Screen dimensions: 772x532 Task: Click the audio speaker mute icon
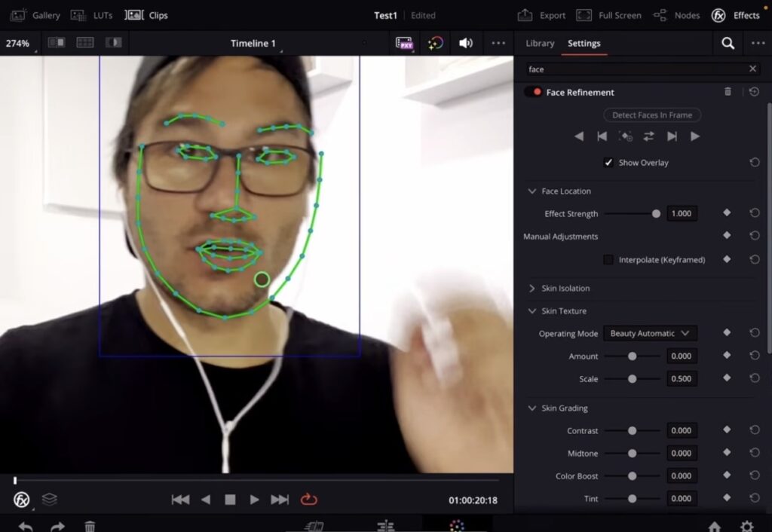point(466,44)
